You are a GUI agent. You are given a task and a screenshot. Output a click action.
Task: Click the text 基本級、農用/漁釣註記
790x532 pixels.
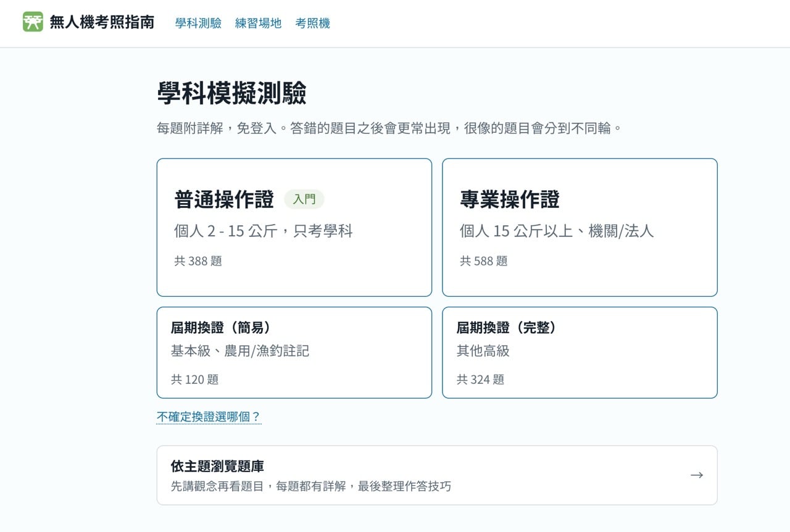(x=240, y=351)
